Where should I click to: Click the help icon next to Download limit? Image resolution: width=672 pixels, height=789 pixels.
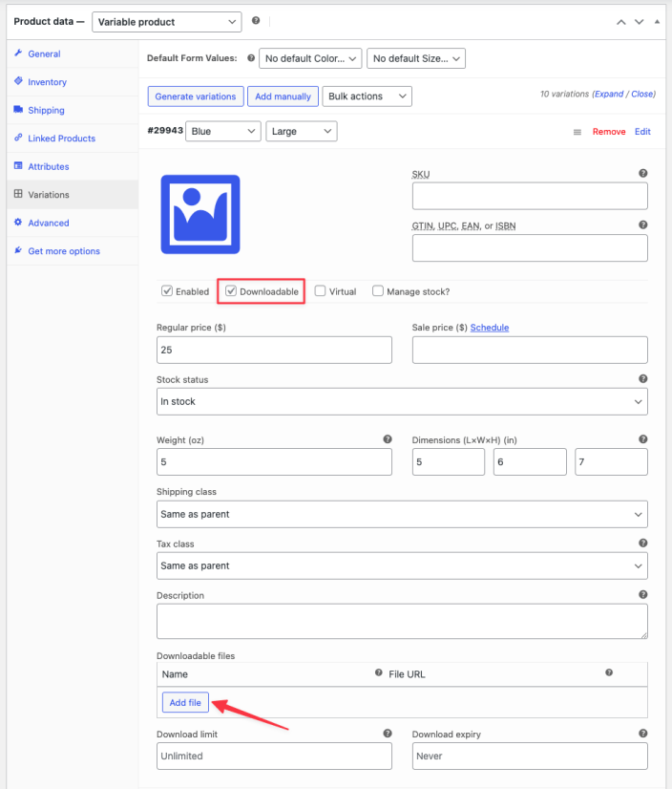click(x=388, y=734)
